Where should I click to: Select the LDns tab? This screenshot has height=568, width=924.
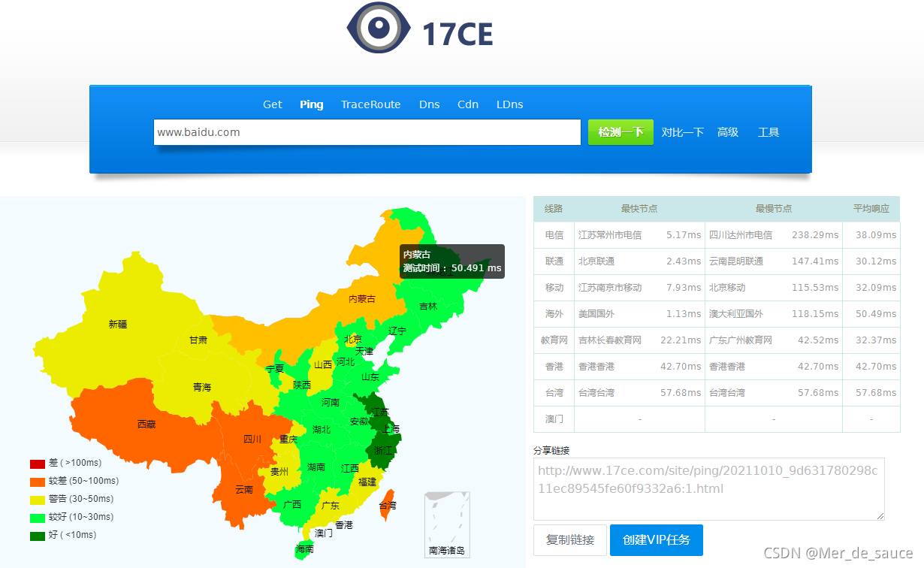[x=510, y=104]
